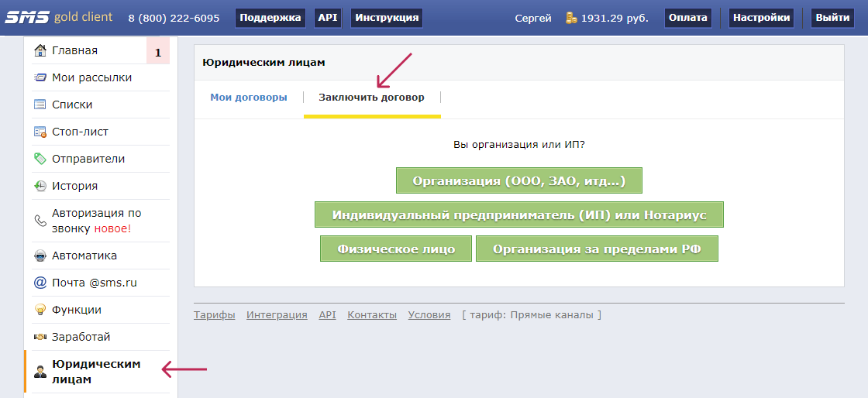The height and width of the screenshot is (398, 868).
Task: Choose Индивидуальный предприниматель (ИП) или Нотариус
Action: [x=519, y=214]
